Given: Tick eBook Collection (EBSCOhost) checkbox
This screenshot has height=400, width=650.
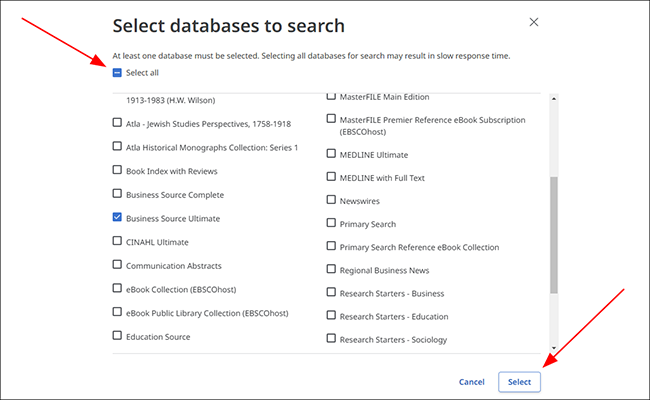Looking at the screenshot, I should [x=117, y=288].
